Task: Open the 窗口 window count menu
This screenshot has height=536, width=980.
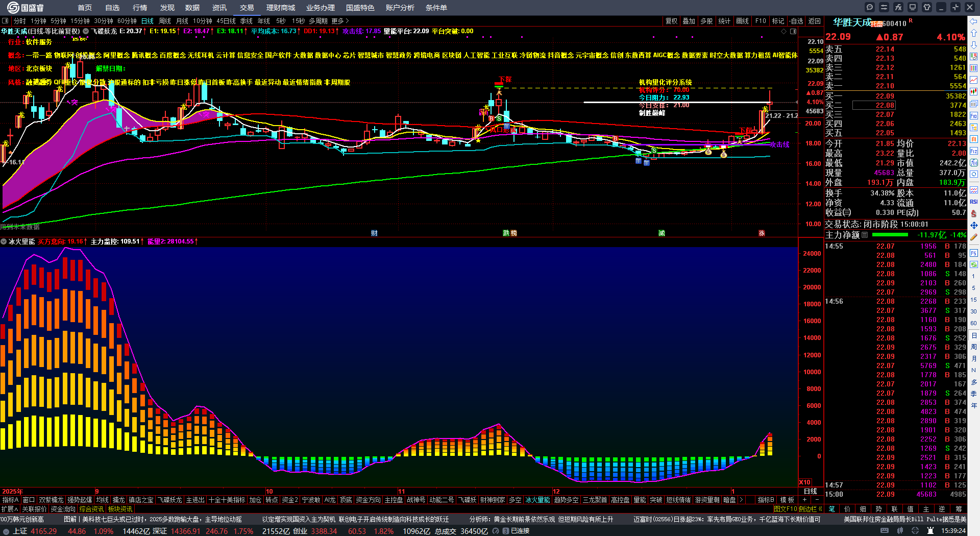Action: tap(29, 500)
